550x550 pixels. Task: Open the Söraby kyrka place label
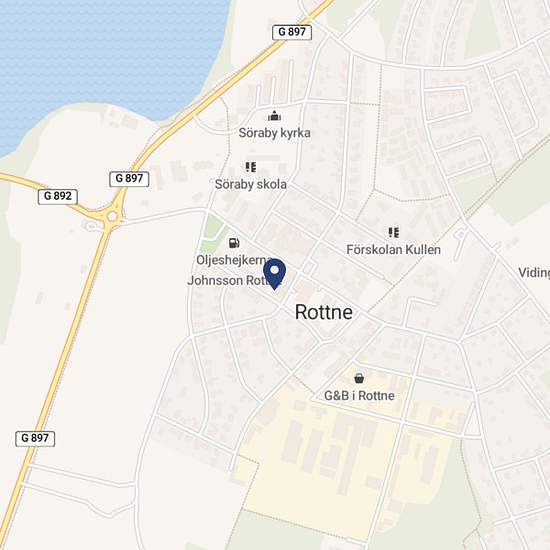point(274,133)
